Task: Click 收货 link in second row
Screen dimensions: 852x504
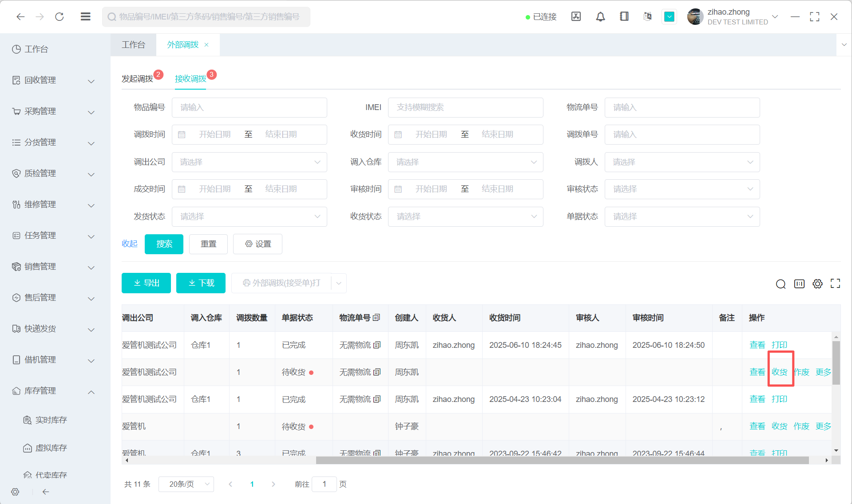Action: coord(779,372)
